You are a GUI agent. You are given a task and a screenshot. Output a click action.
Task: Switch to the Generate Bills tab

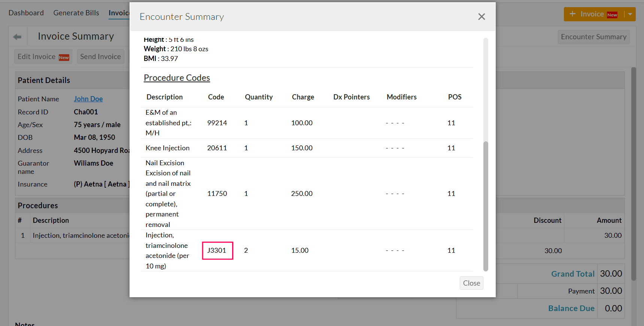pyautogui.click(x=76, y=13)
